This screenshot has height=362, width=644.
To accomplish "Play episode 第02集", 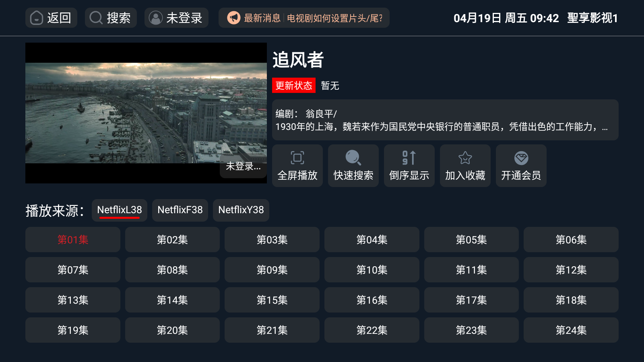I will click(172, 240).
